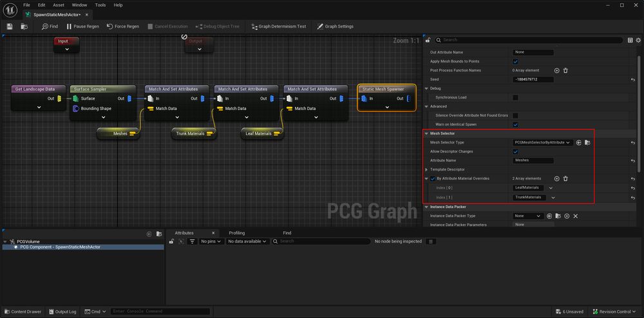Viewport: 644px width, 318px height.
Task: Create new Instance Data Packer plus icon
Action: coord(567,216)
